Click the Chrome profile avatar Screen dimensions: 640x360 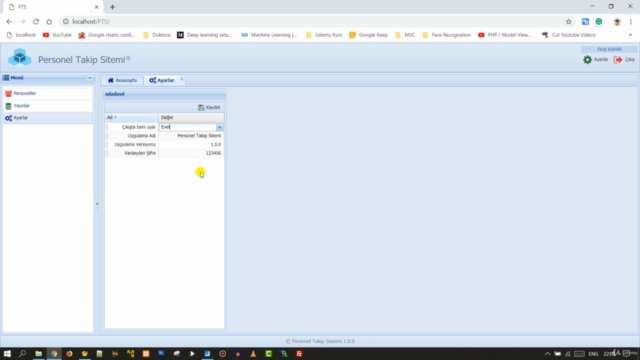617,22
